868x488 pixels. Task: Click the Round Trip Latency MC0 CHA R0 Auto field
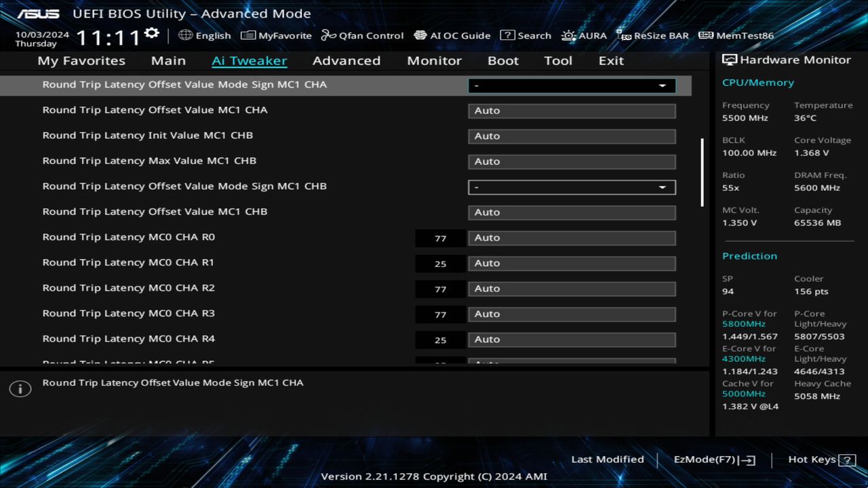coord(572,238)
